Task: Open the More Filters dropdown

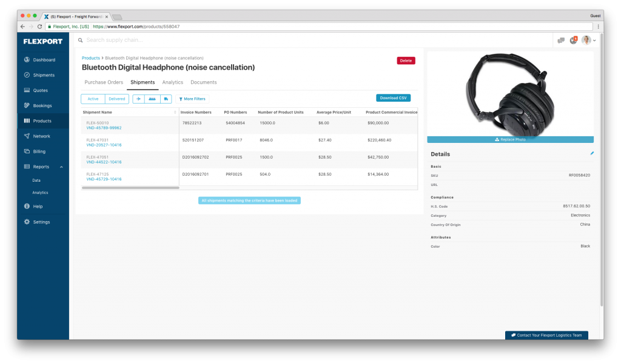Action: click(x=192, y=99)
